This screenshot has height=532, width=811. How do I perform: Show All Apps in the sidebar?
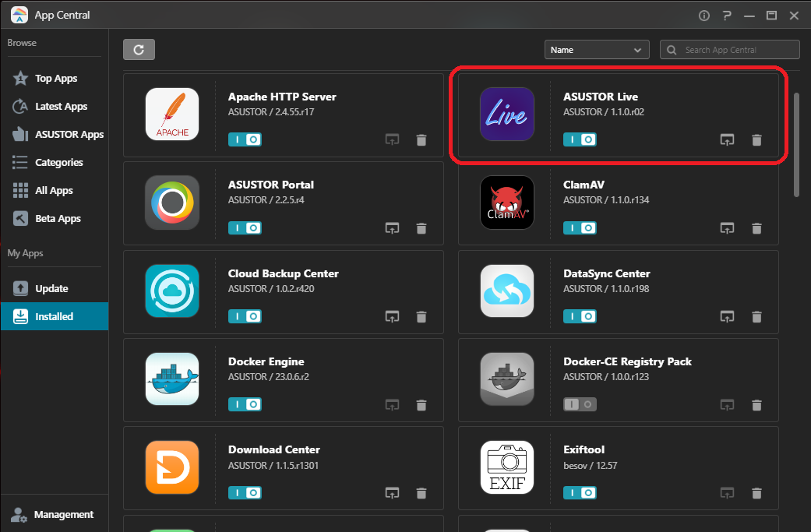click(x=55, y=190)
